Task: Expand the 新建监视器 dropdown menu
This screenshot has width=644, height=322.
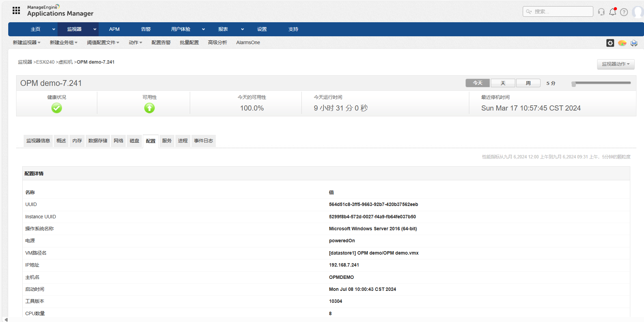Action: pos(27,42)
